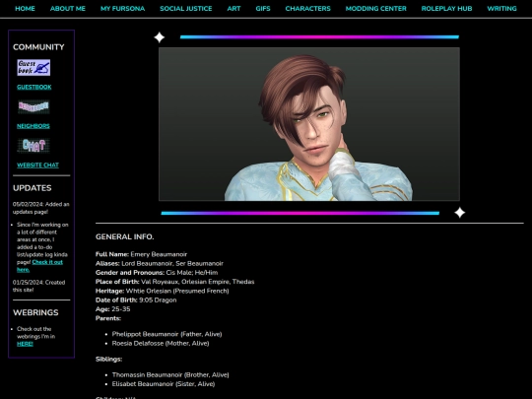Open the GIFs page

coord(263,9)
